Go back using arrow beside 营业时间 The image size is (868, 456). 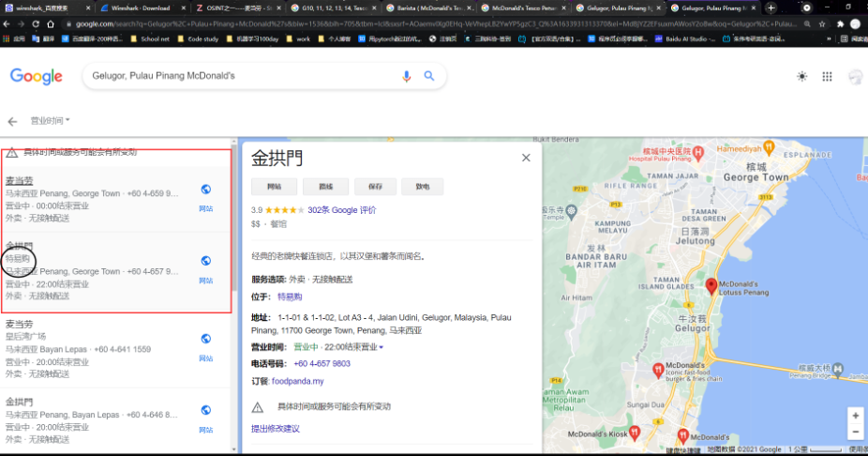(x=12, y=121)
